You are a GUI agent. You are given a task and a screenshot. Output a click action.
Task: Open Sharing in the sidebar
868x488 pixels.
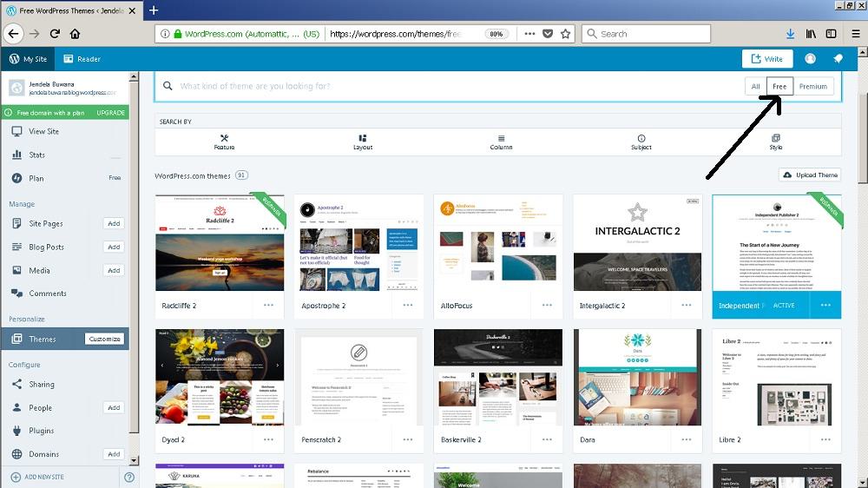65,385
